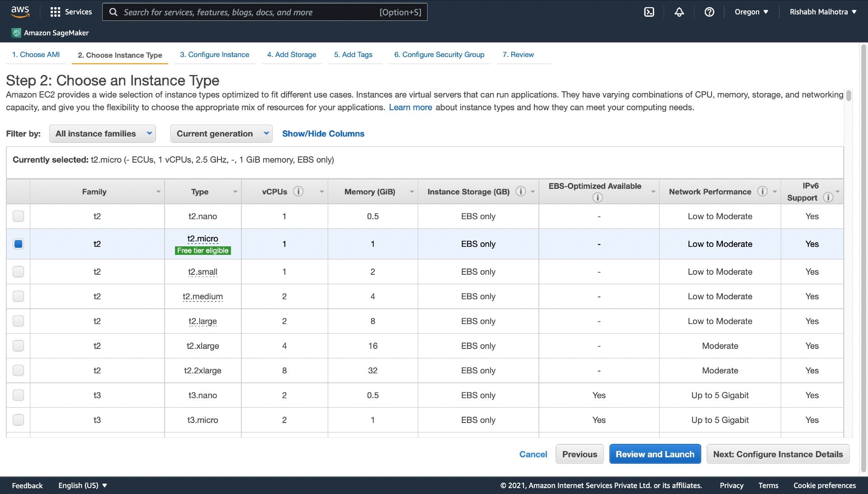Go to the 5. Add Tags tab
This screenshot has width=868, height=494.
(353, 55)
